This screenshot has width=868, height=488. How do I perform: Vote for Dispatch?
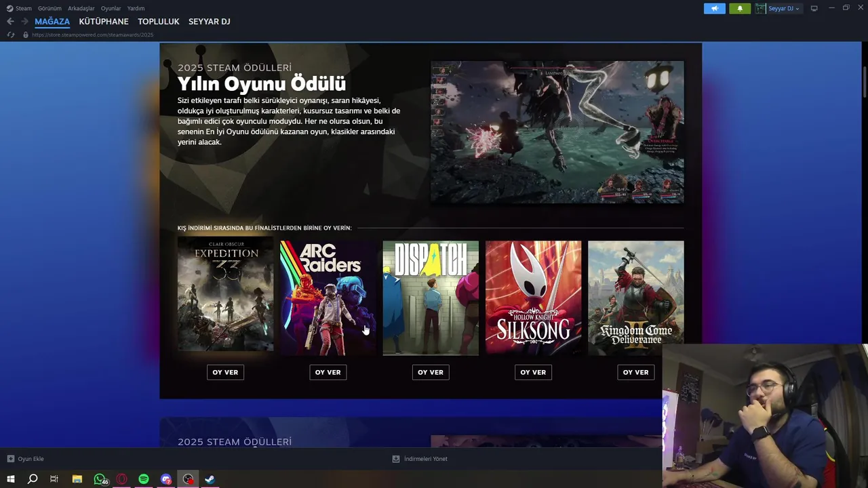(431, 372)
